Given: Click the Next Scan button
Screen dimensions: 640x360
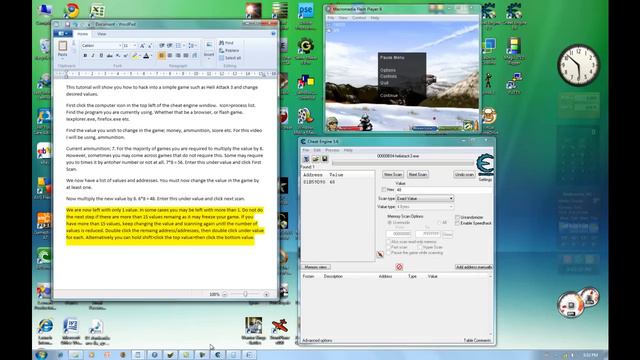Looking at the screenshot, I should [x=418, y=175].
